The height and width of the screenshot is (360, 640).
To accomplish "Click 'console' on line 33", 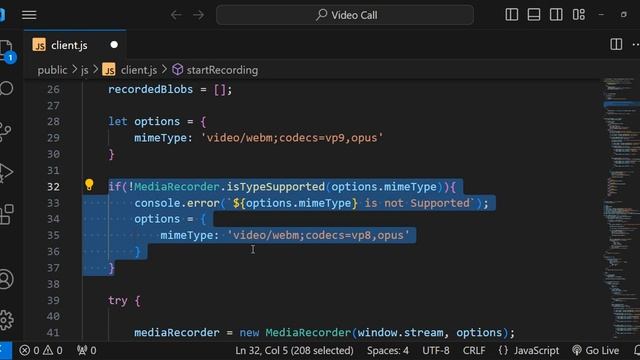I will [157, 203].
